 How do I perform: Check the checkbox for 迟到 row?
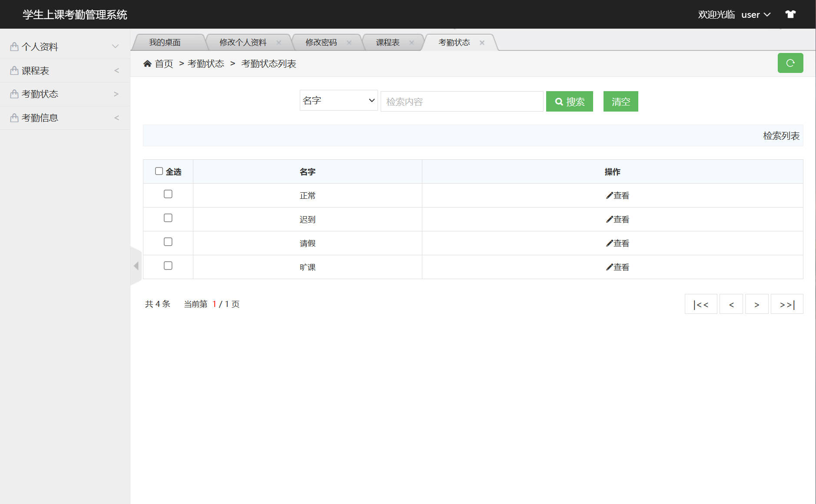(168, 218)
